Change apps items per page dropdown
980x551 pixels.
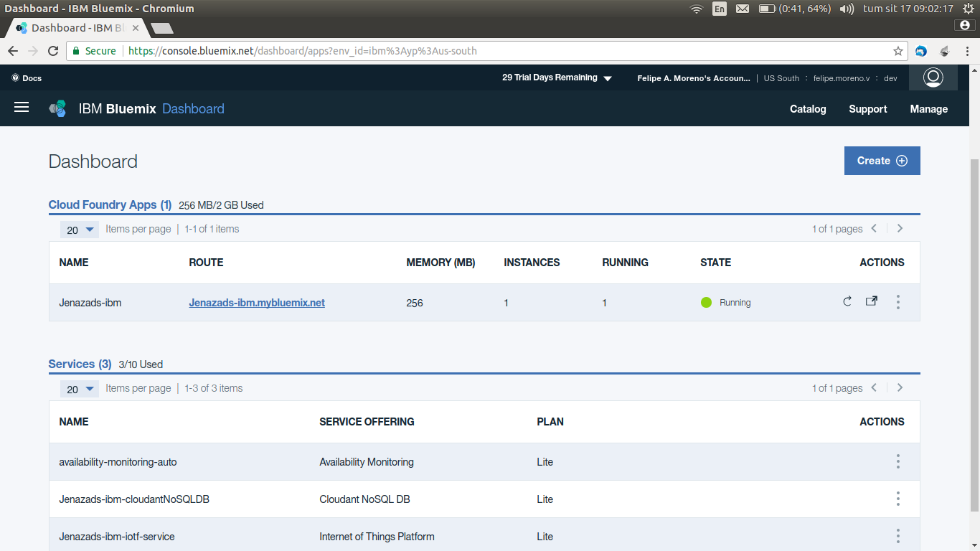(x=80, y=230)
